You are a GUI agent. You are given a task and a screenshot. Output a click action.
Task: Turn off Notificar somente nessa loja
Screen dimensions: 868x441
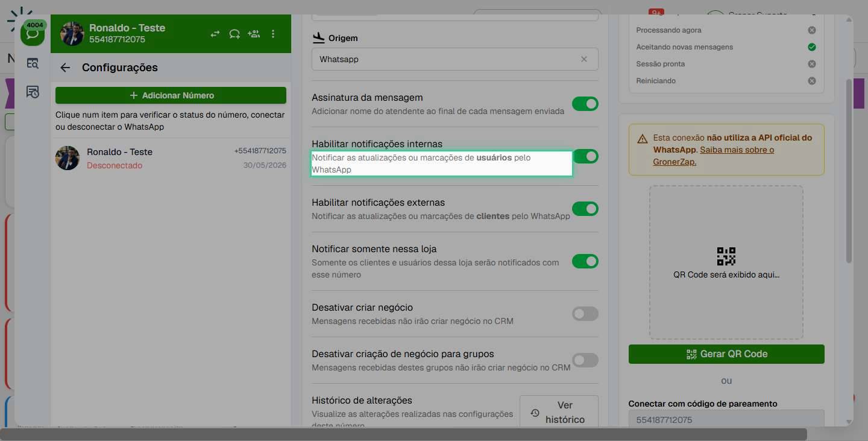pos(585,261)
